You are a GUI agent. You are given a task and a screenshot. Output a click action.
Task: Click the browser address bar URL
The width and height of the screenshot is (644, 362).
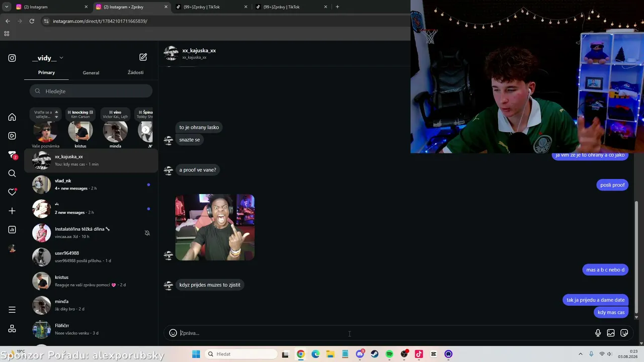pos(100,21)
